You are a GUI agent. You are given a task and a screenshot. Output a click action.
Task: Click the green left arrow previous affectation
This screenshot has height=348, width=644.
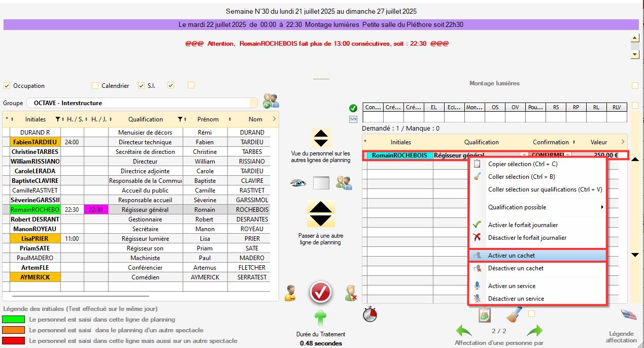pos(463,331)
